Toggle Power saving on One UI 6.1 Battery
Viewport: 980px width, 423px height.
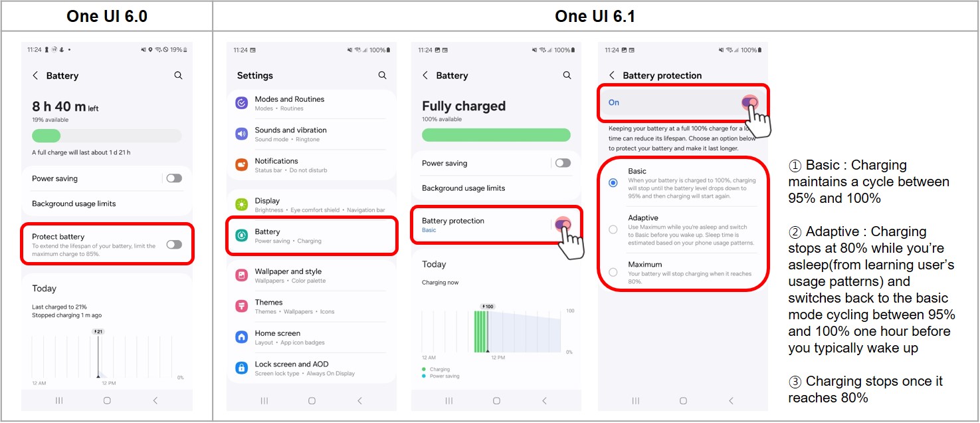tap(563, 163)
